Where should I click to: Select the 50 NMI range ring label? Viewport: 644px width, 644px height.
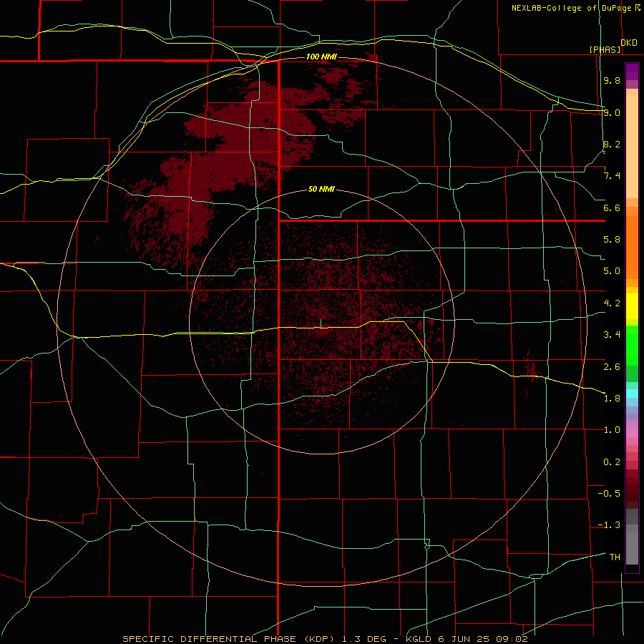pyautogui.click(x=321, y=189)
